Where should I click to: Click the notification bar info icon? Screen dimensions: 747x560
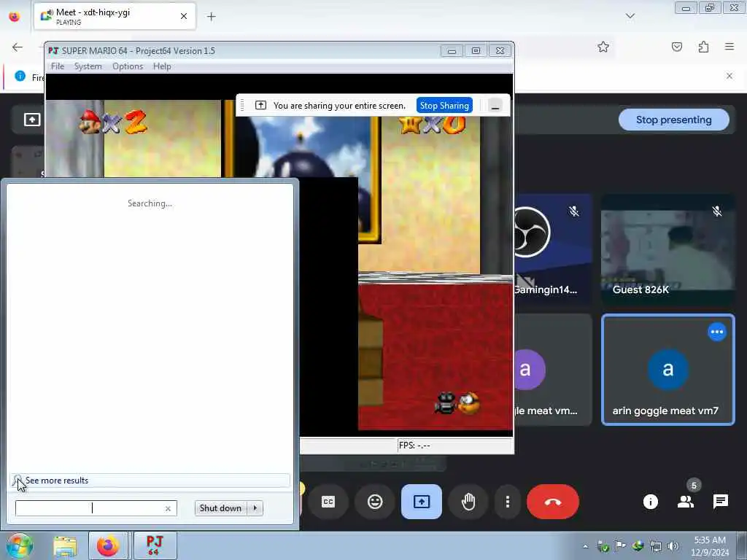[20, 76]
